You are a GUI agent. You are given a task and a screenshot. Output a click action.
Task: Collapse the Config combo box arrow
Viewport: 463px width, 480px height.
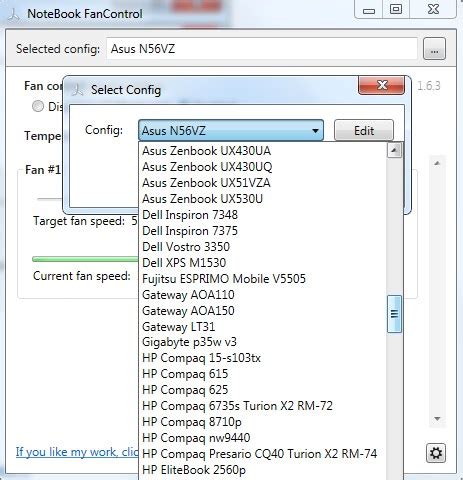tap(315, 131)
